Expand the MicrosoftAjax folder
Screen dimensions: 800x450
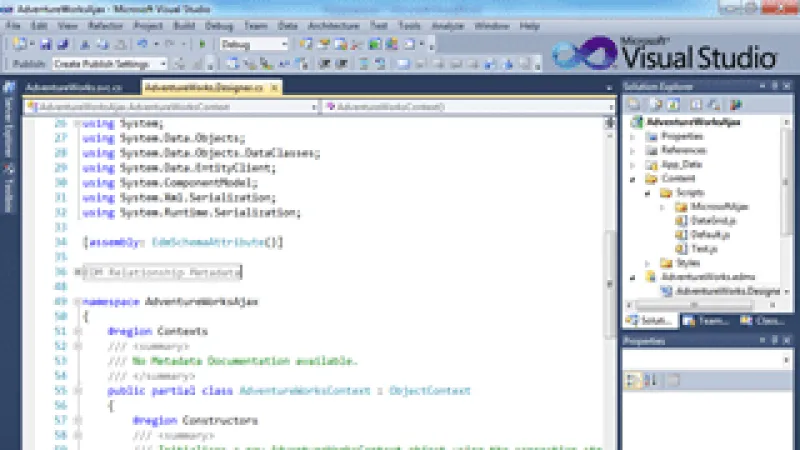point(662,207)
